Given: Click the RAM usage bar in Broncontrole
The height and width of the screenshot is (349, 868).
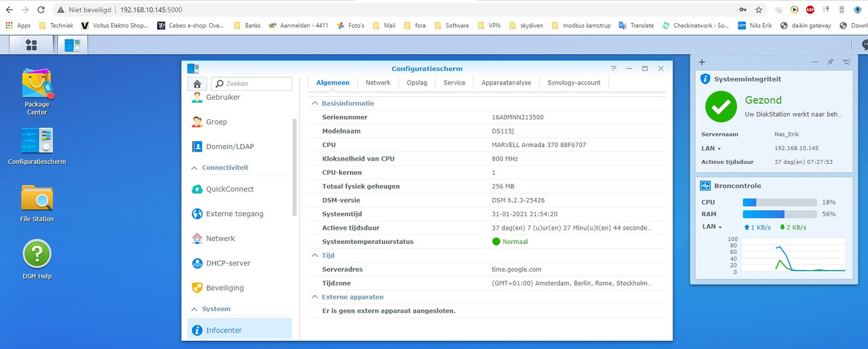Looking at the screenshot, I should 780,214.
